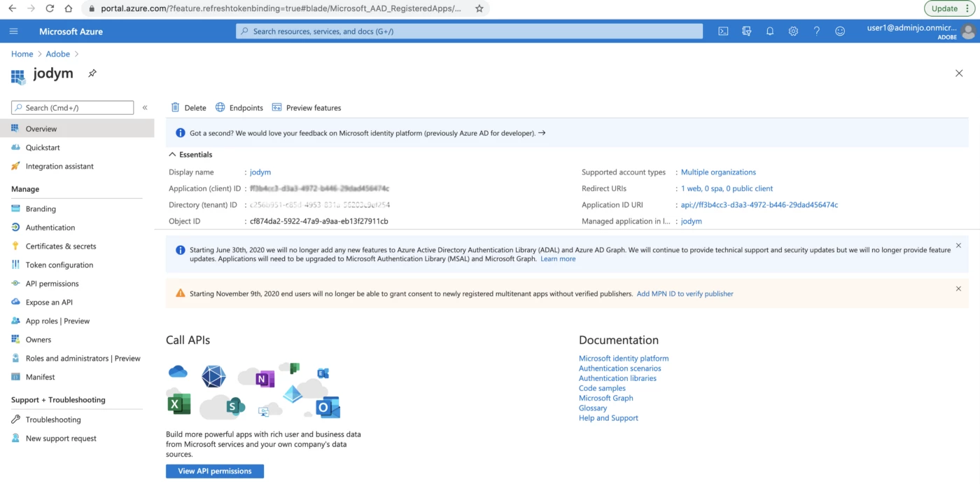This screenshot has height=484, width=980.
Task: Click the sidebar Search (Cmd+/) field
Action: (x=73, y=108)
